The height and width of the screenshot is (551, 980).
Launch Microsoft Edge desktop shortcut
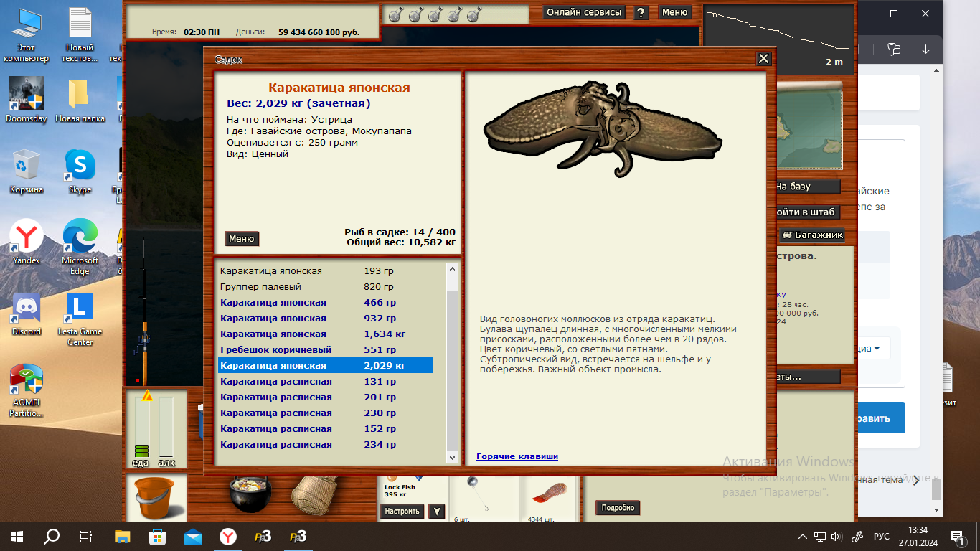pos(80,246)
